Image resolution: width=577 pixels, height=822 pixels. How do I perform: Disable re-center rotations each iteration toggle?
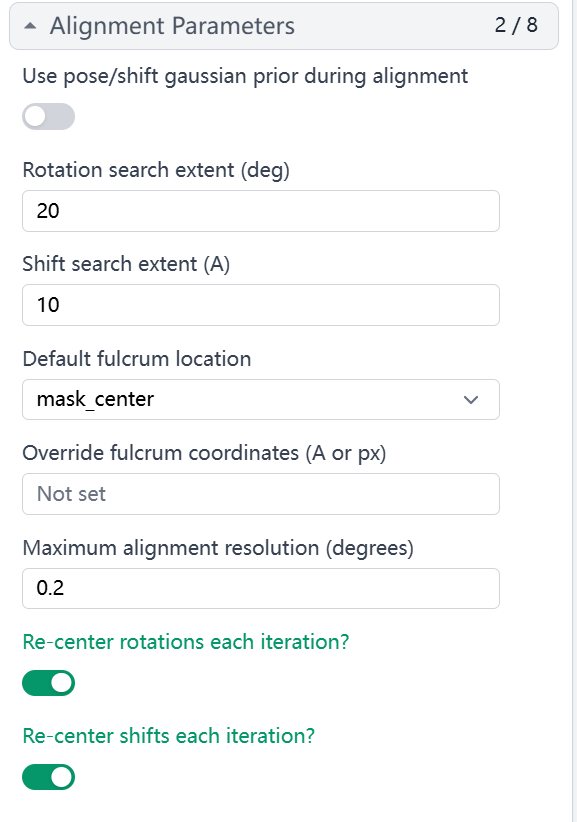[x=48, y=683]
